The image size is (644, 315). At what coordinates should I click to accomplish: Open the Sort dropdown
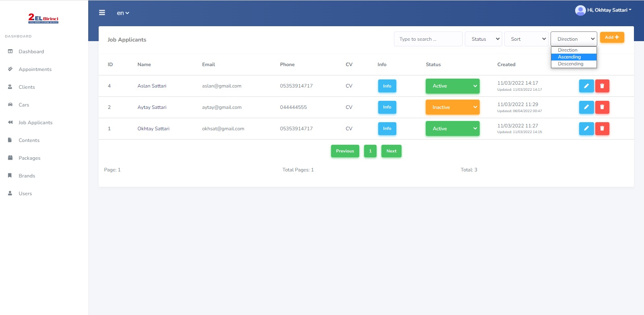[x=526, y=39]
